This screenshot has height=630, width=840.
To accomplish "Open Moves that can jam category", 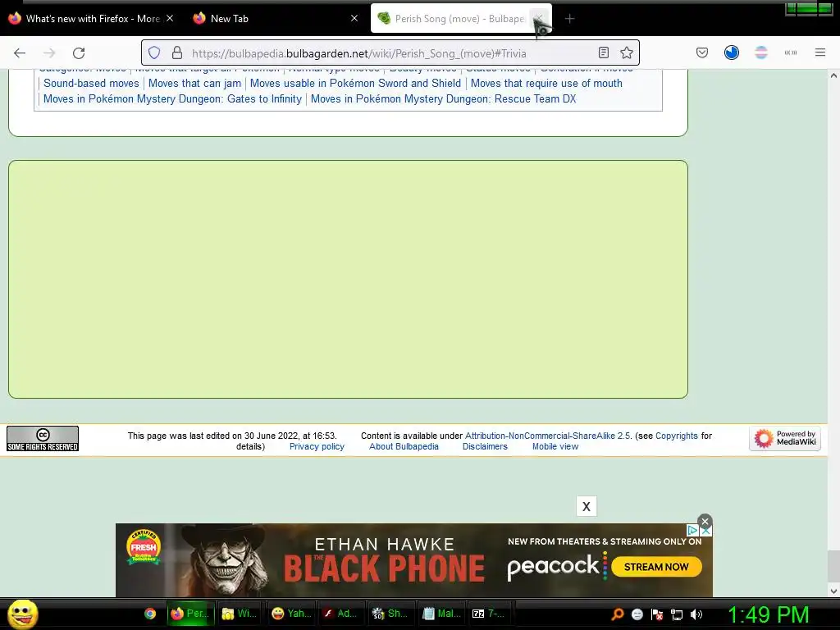I will (x=194, y=84).
